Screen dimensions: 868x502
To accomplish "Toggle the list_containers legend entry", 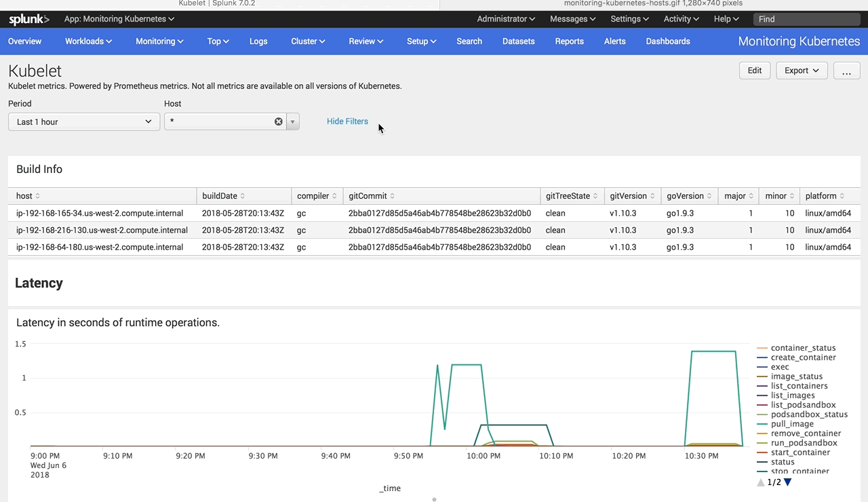I will coord(792,386).
